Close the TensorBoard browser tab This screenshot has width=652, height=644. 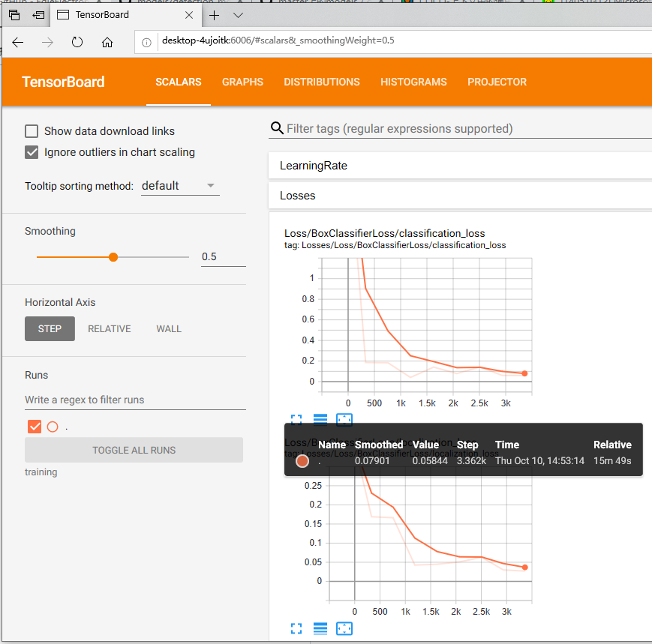tap(189, 15)
